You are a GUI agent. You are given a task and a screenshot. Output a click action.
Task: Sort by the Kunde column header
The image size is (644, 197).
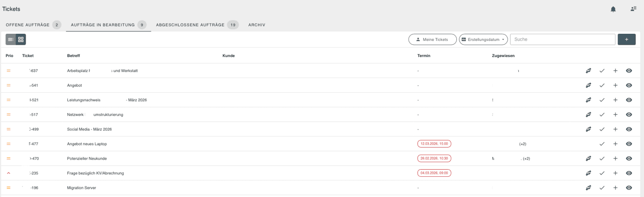point(228,56)
